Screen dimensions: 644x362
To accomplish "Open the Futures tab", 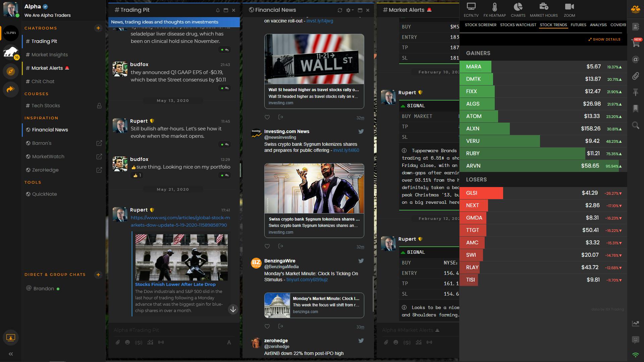I will pos(578,25).
